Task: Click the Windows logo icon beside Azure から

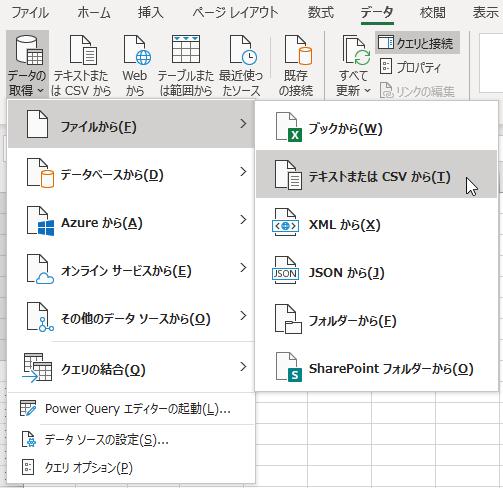Action: coord(40,221)
